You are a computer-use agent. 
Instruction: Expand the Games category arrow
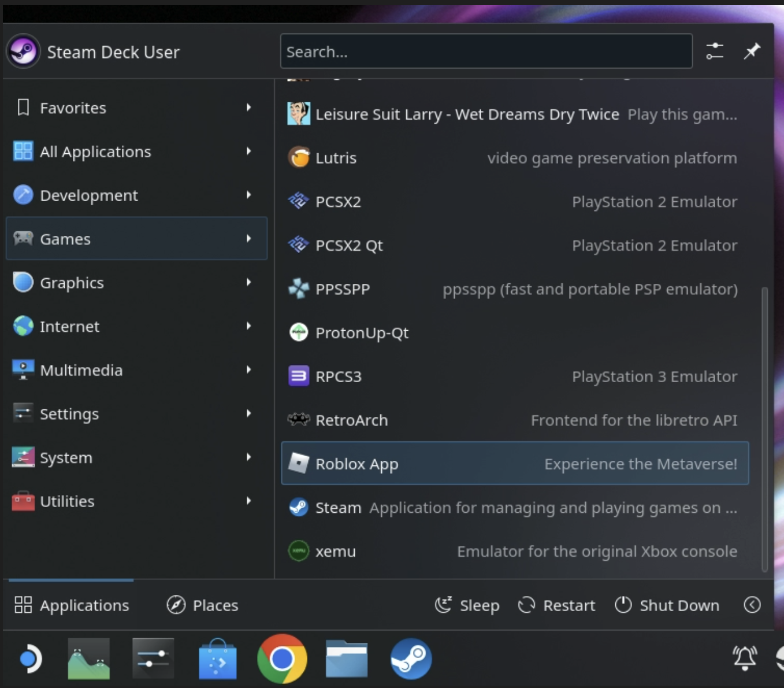248,238
